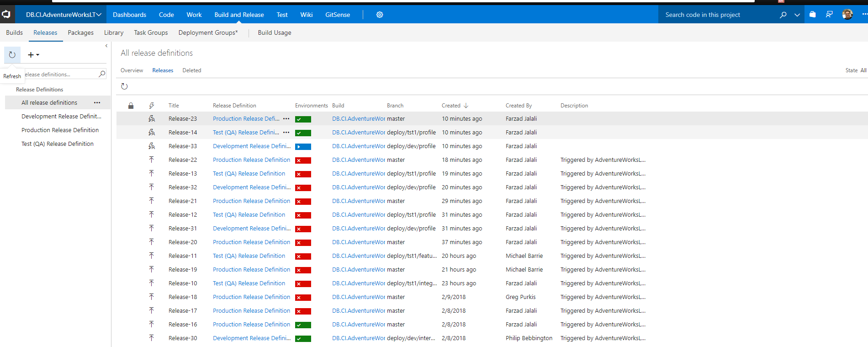Expand the DB.CI.AdventureWorksLT project selector
The image size is (868, 347).
(x=64, y=15)
